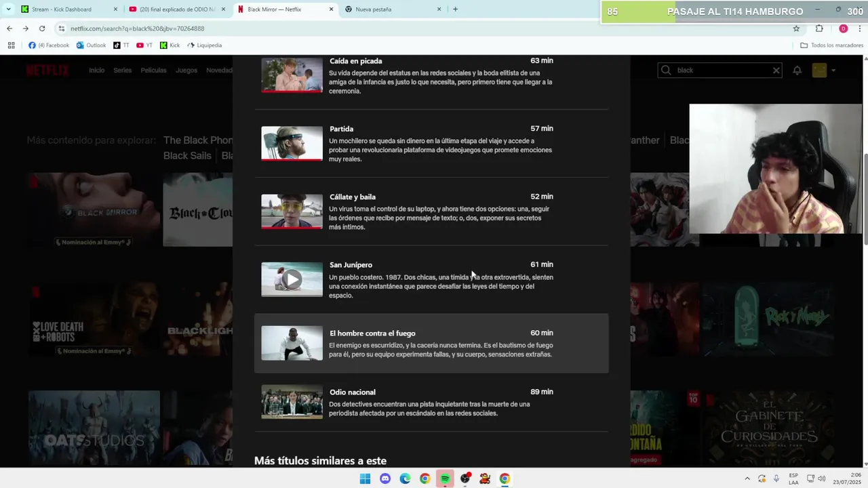
Task: Click the Netflix profile avatar
Action: pos(819,70)
